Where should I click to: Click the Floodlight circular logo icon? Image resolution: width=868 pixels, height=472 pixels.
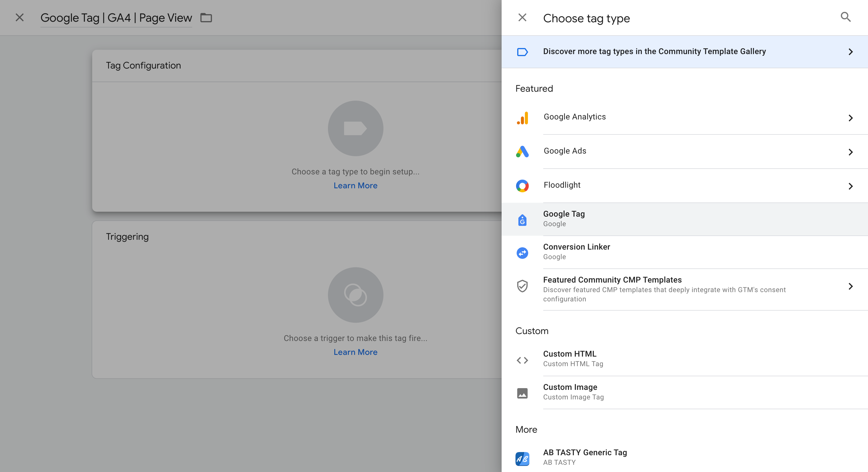[x=522, y=186]
